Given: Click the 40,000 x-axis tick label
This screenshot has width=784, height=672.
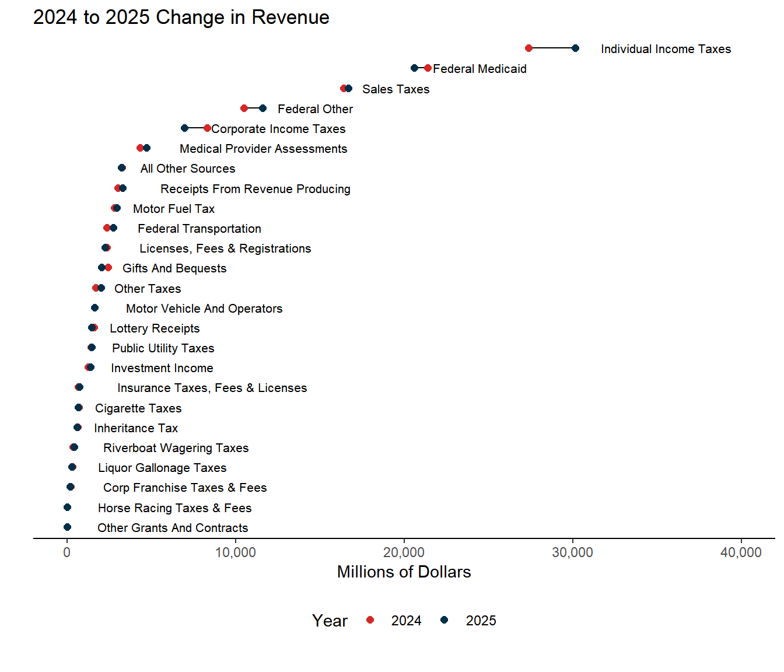Looking at the screenshot, I should [741, 552].
